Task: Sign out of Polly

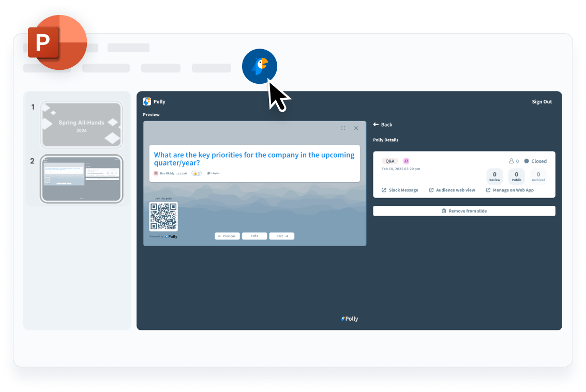Action: point(542,102)
